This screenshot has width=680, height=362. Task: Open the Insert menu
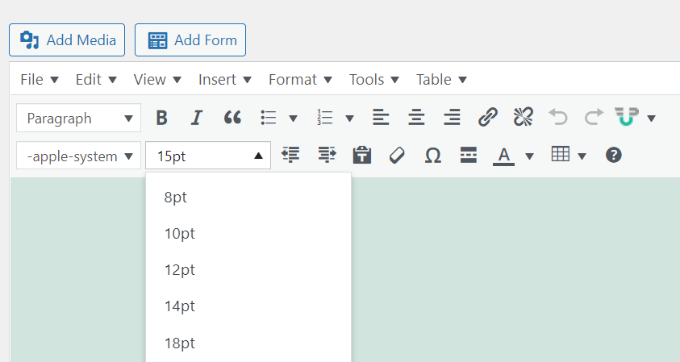tap(225, 80)
